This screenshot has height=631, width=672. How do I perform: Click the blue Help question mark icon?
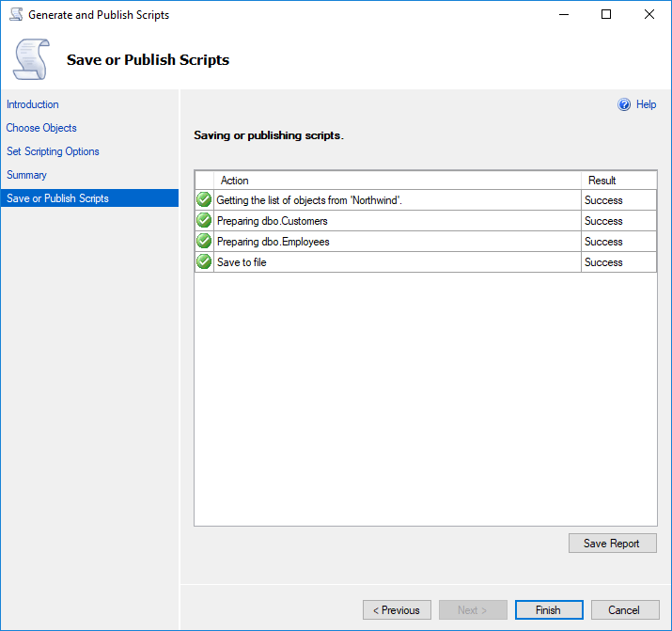(x=624, y=105)
